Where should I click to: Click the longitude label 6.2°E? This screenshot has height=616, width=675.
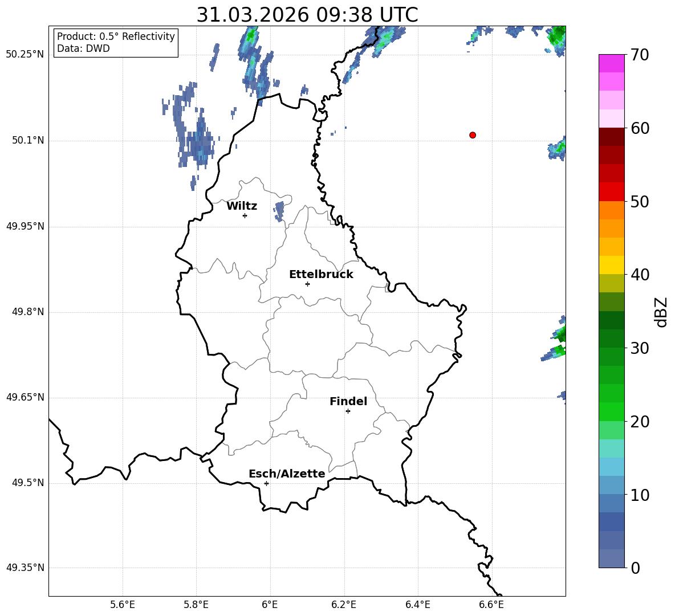344,605
